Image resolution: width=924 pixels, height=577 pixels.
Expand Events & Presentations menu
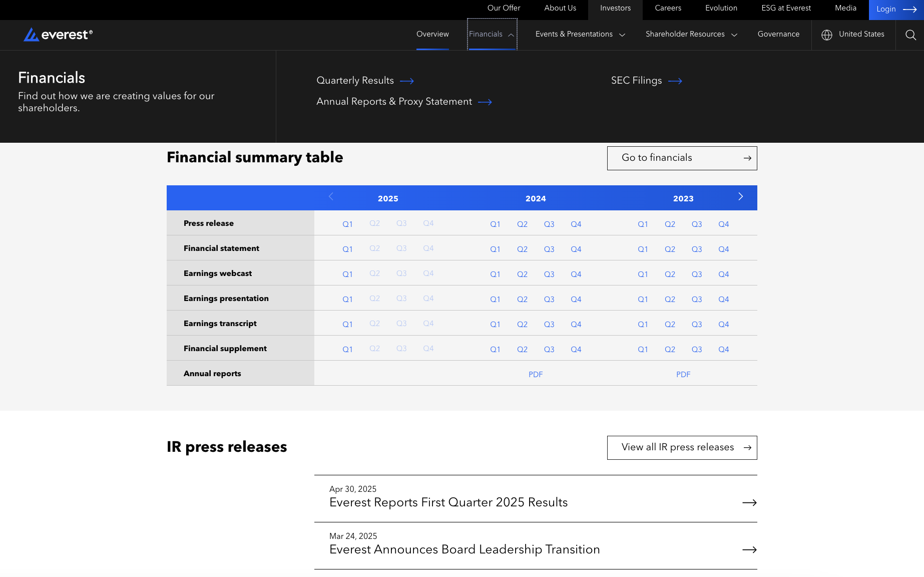pos(580,34)
